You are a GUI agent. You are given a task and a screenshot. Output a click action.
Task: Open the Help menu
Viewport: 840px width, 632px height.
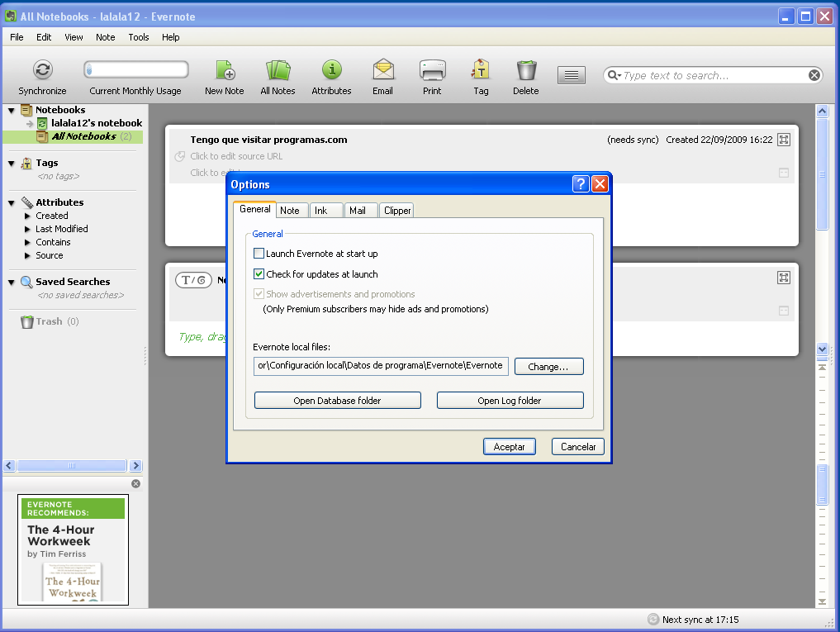pyautogui.click(x=171, y=37)
